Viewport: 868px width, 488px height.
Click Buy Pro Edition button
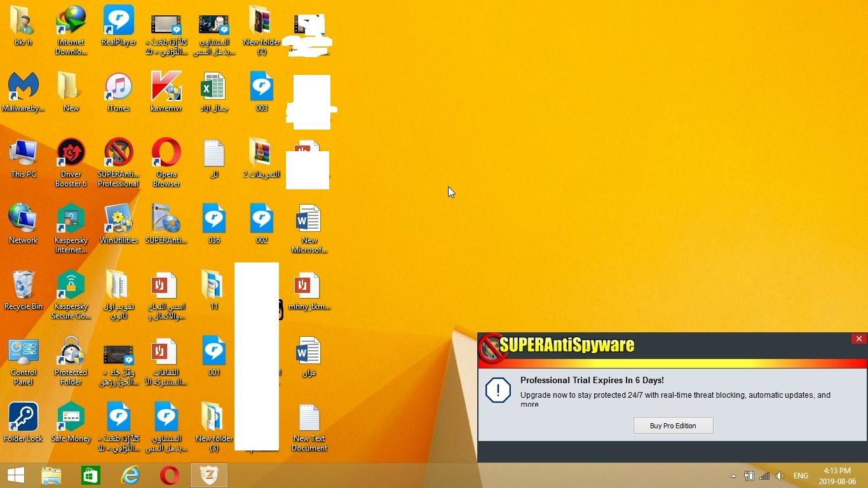pyautogui.click(x=673, y=426)
